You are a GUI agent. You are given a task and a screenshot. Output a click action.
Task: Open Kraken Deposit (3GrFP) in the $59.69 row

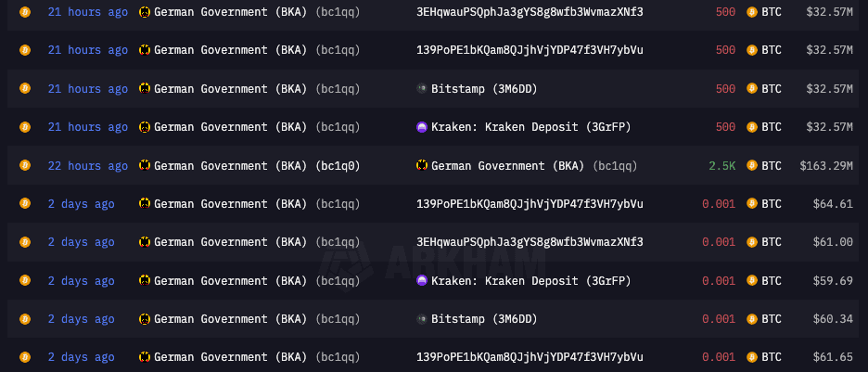click(530, 281)
